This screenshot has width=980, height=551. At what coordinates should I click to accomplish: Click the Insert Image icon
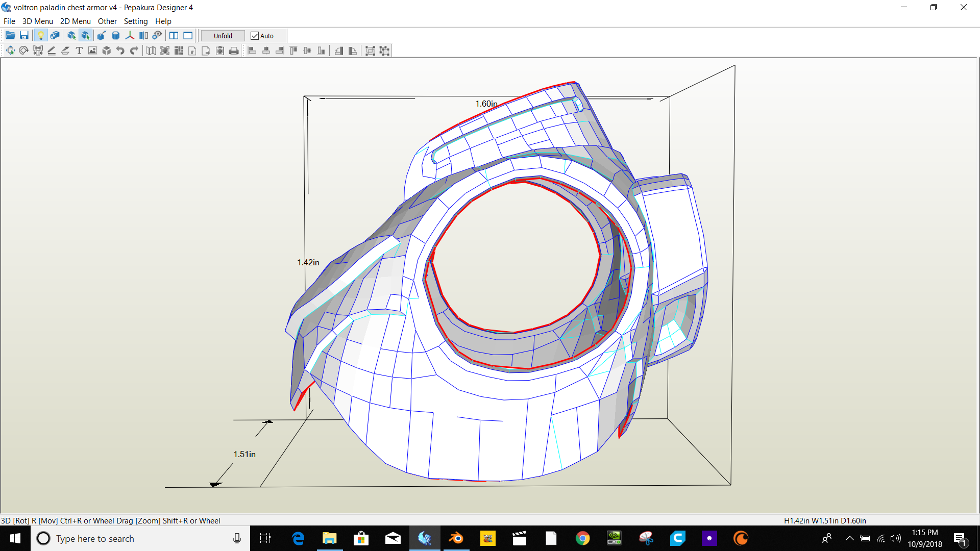(92, 51)
